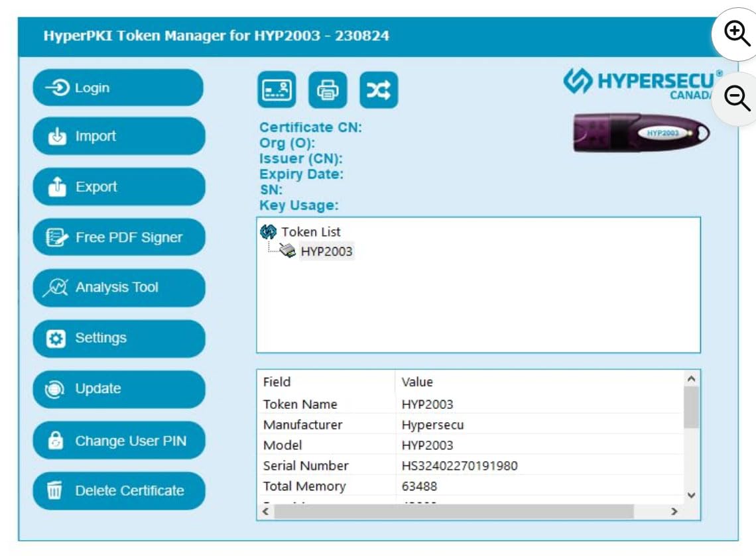
Task: Click the shuffle arrows icon
Action: pyautogui.click(x=379, y=90)
